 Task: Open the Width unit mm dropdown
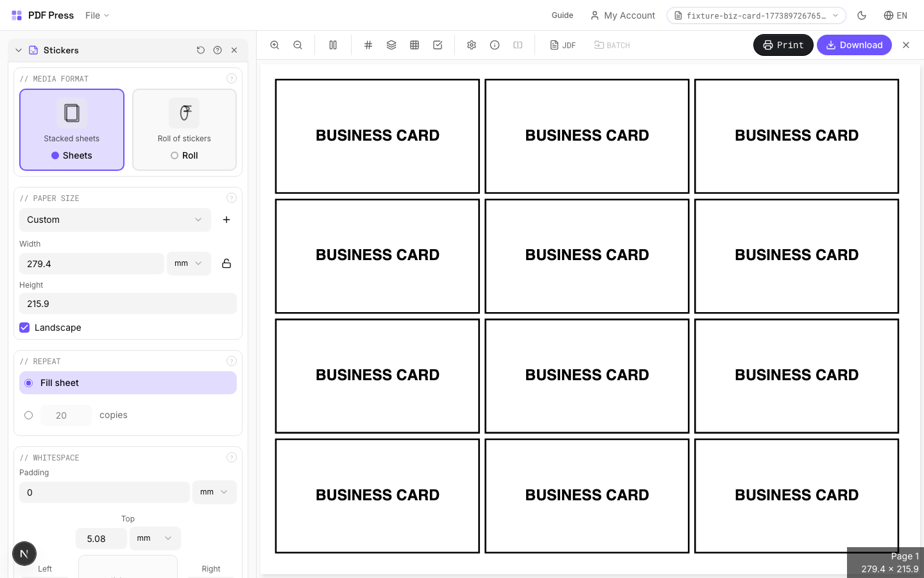pos(189,263)
